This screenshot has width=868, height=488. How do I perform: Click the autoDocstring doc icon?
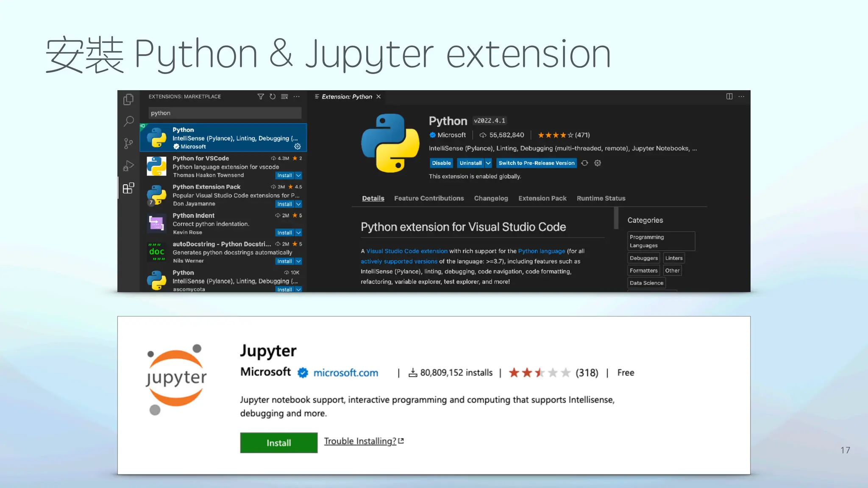coord(156,252)
